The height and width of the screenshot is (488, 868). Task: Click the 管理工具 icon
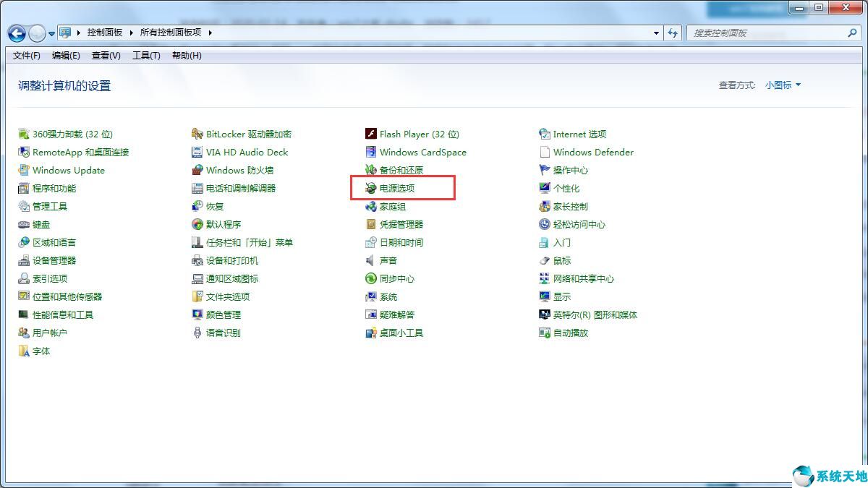(24, 206)
